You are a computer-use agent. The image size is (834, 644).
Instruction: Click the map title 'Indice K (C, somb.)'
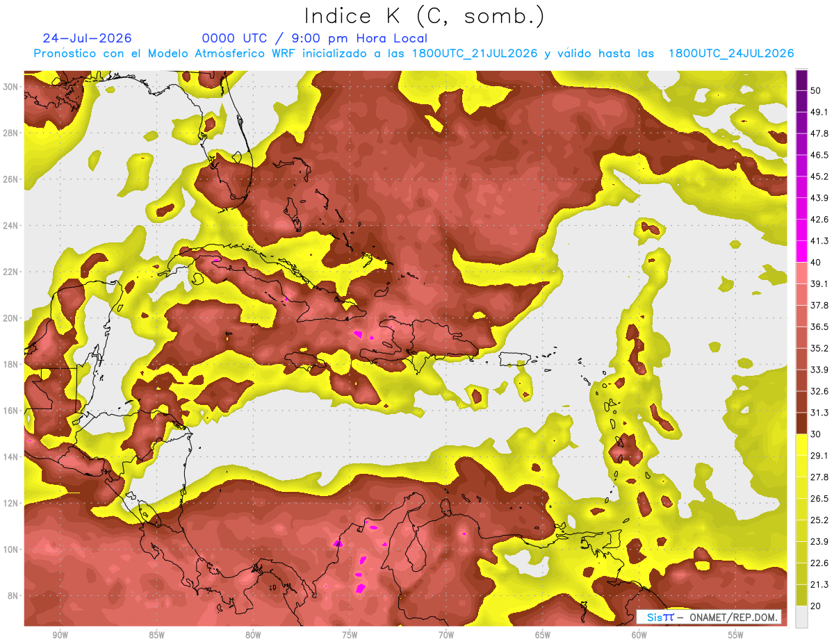click(424, 15)
